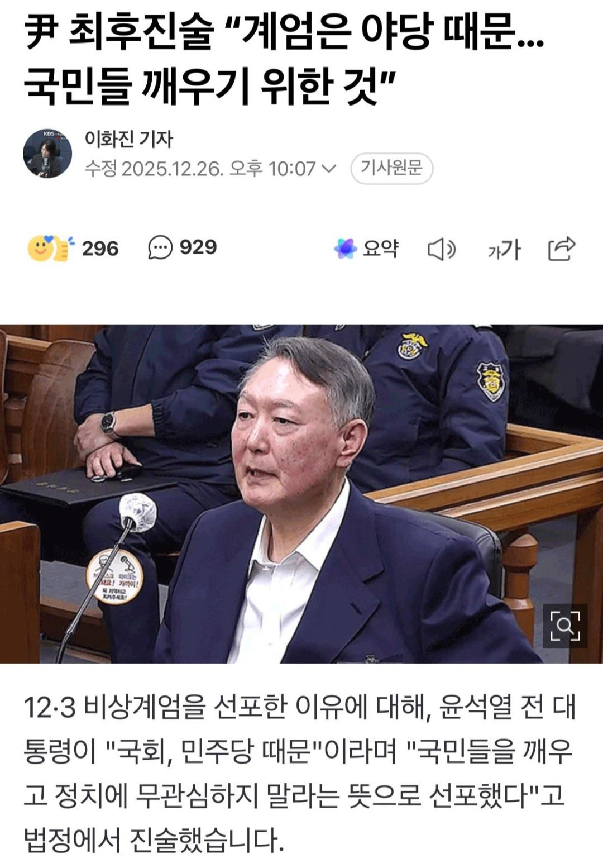The height and width of the screenshot is (868, 603).
Task: Open the courtroom news photo
Action: [x=301, y=494]
